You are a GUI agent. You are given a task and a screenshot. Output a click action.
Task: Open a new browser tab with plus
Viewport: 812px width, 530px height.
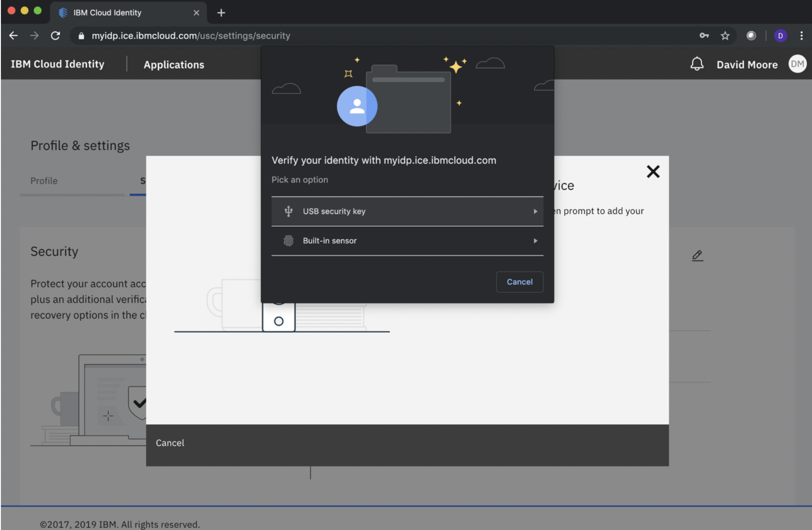point(221,13)
